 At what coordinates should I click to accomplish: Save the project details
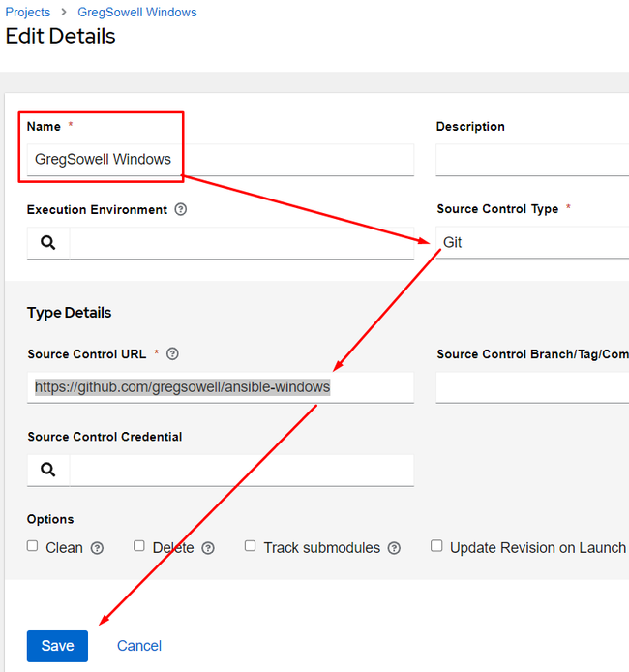[x=57, y=646]
